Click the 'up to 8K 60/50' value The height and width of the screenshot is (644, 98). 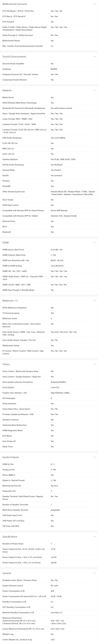click(57, 266)
